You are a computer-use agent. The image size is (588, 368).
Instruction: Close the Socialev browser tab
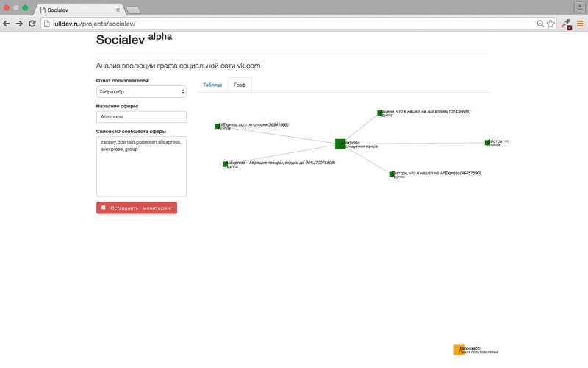point(118,10)
